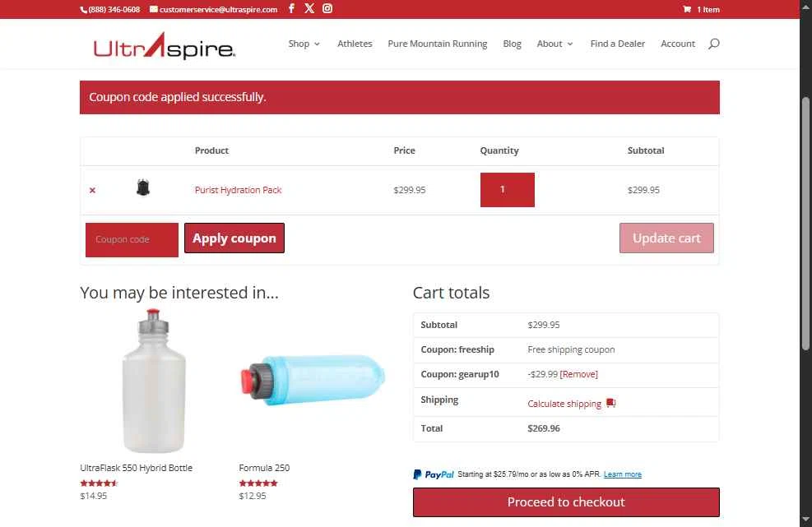Click the Formula 250 product title
The height and width of the screenshot is (527, 812).
[x=264, y=468]
